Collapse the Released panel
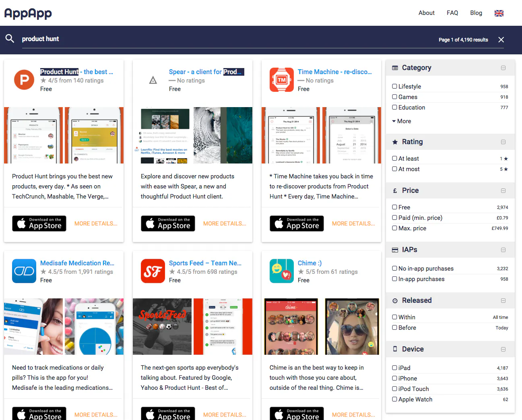Image resolution: width=522 pixels, height=420 pixels. click(503, 301)
